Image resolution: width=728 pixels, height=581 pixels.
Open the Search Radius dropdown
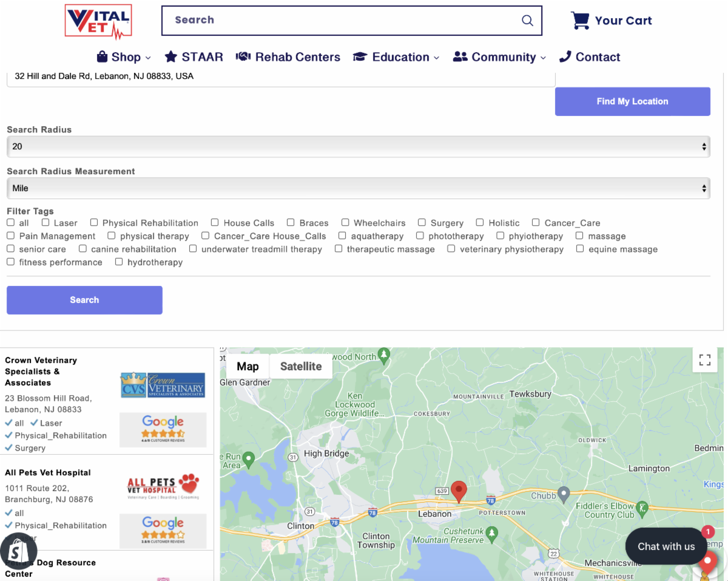(x=358, y=146)
